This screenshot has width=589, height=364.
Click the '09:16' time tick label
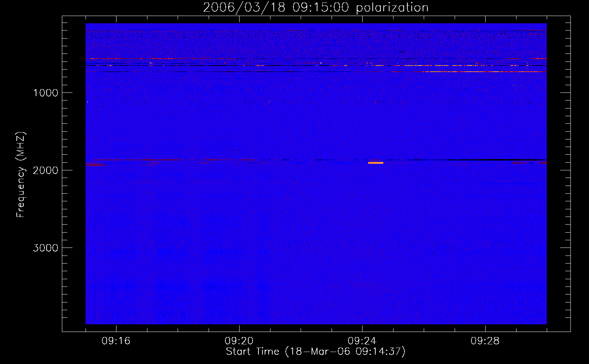116,341
